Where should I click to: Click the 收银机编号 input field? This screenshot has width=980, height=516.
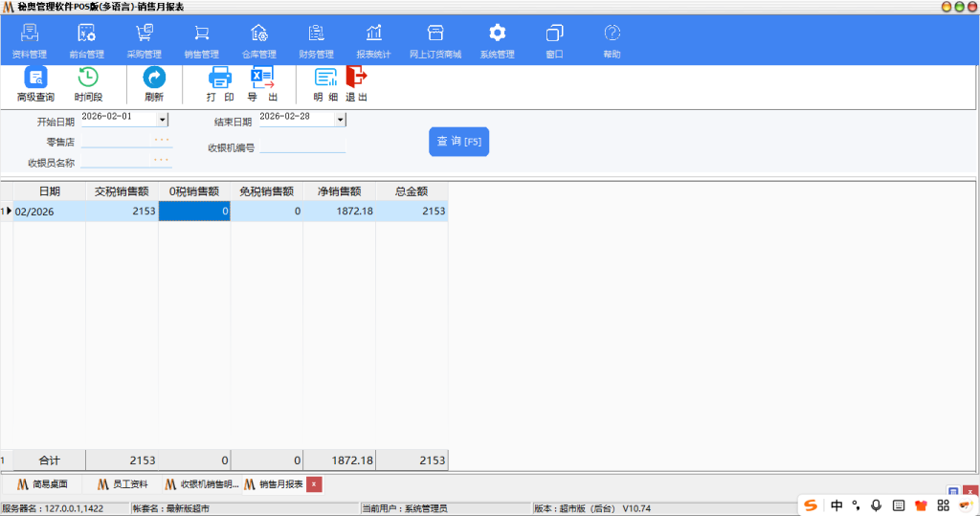(x=301, y=146)
